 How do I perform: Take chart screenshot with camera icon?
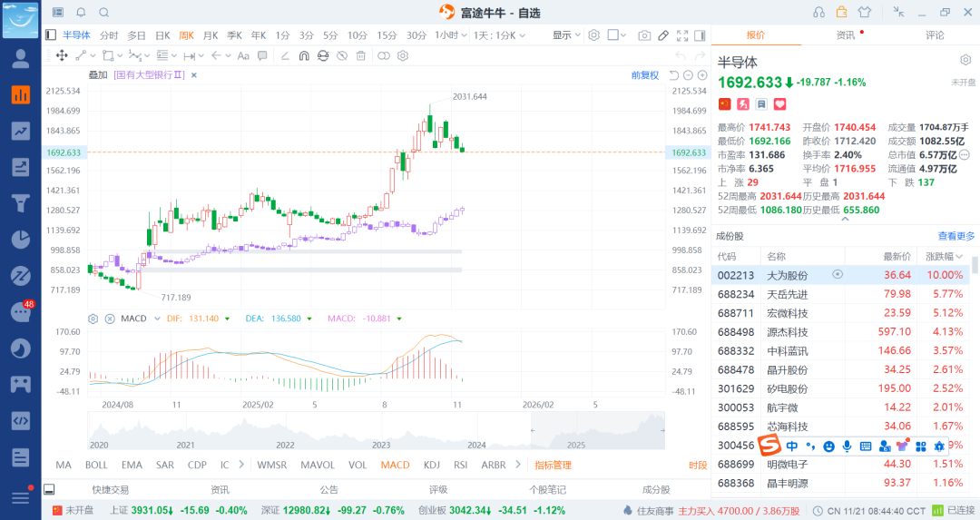pyautogui.click(x=644, y=35)
